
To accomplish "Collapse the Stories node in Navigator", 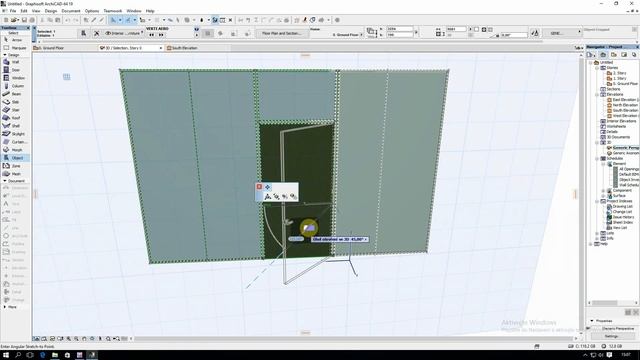I will coord(597,68).
